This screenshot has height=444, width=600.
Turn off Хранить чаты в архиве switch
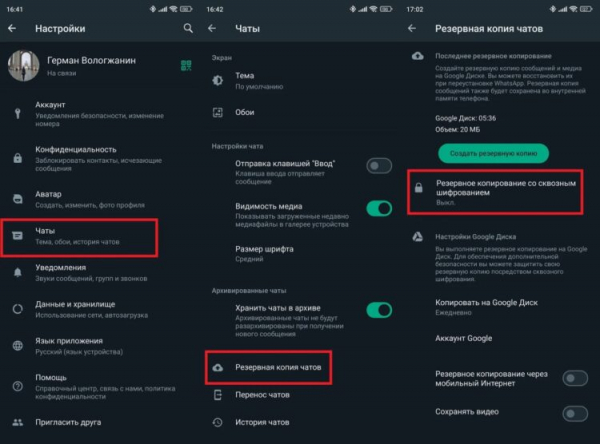pyautogui.click(x=379, y=310)
